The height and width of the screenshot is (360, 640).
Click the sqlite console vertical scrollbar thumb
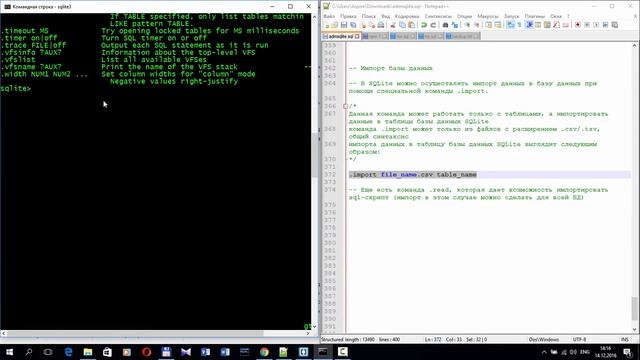[x=314, y=155]
